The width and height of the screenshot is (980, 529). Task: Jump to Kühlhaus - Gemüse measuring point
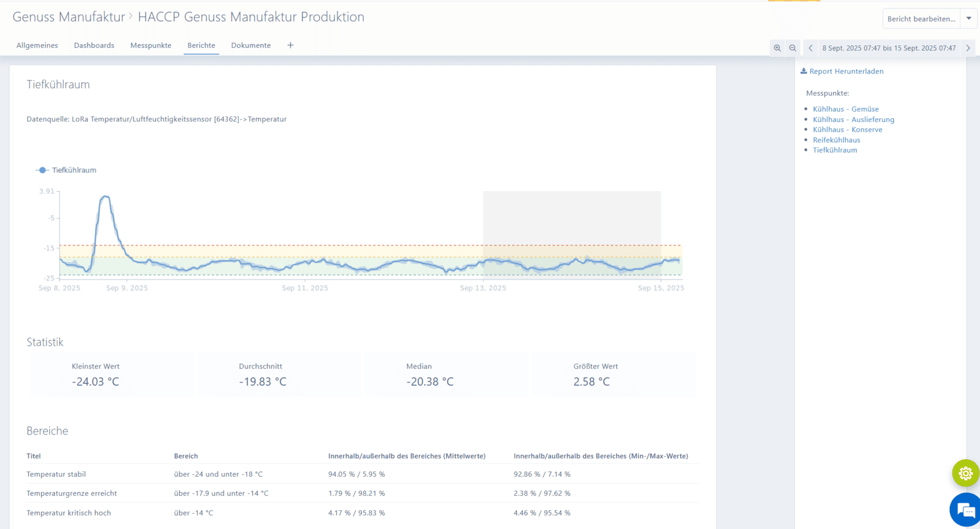845,109
